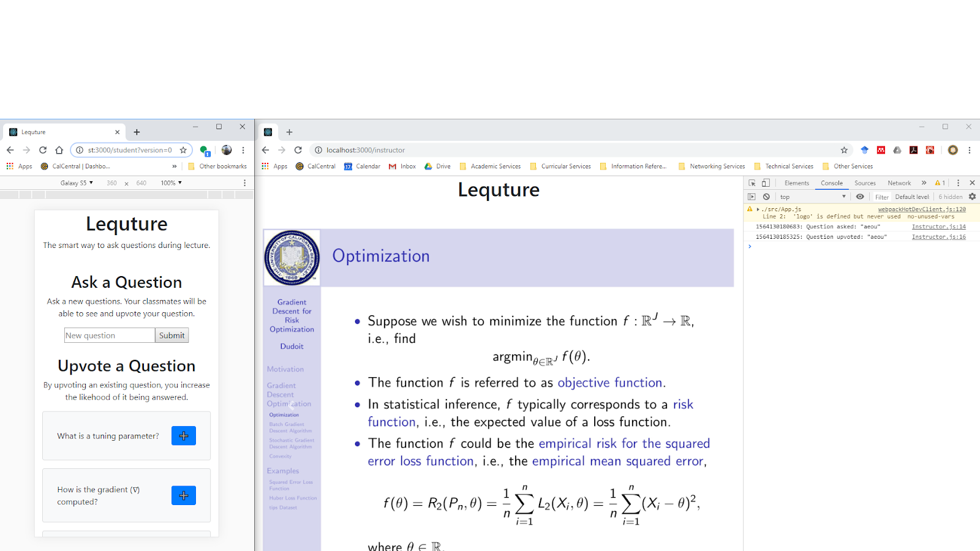This screenshot has width=980, height=551.
Task: Click the 360 device width field
Action: (111, 183)
